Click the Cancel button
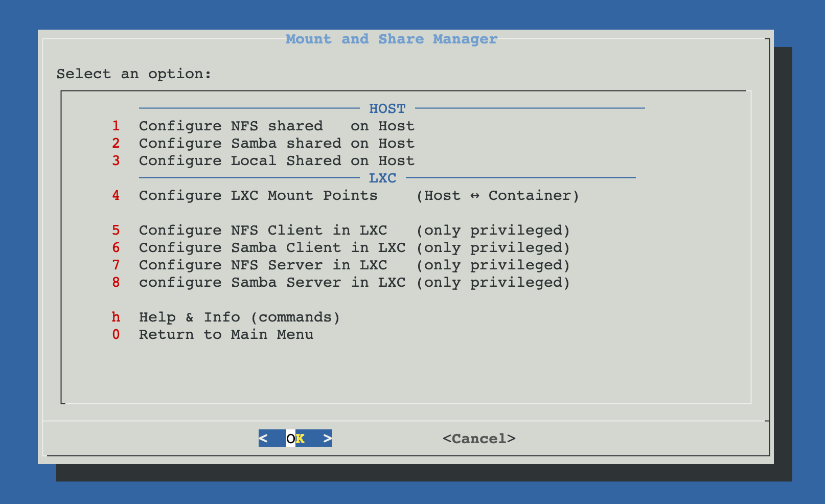 point(479,439)
